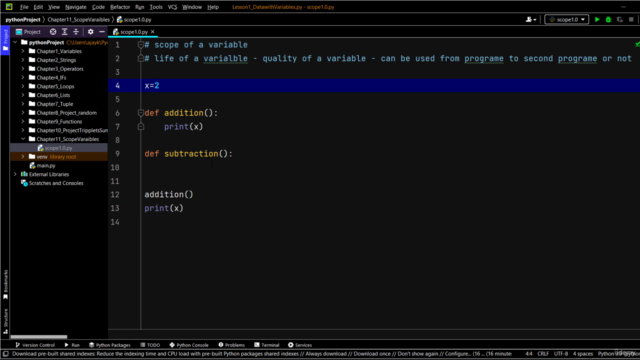The height and width of the screenshot is (360, 640).
Task: Open the Tools menu
Action: coord(156,7)
